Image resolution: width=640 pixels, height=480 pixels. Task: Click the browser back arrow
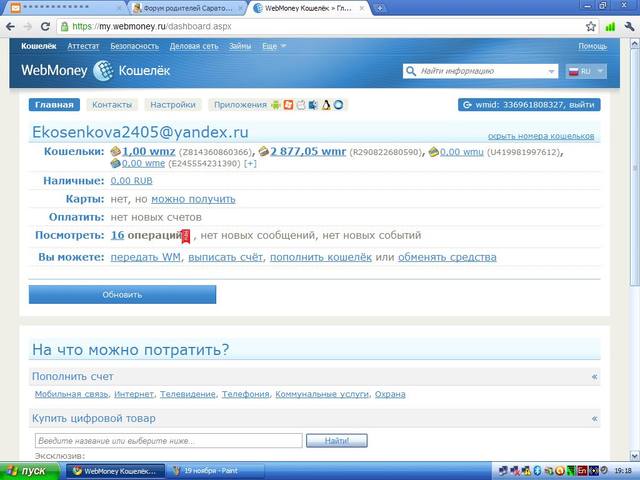[x=11, y=27]
